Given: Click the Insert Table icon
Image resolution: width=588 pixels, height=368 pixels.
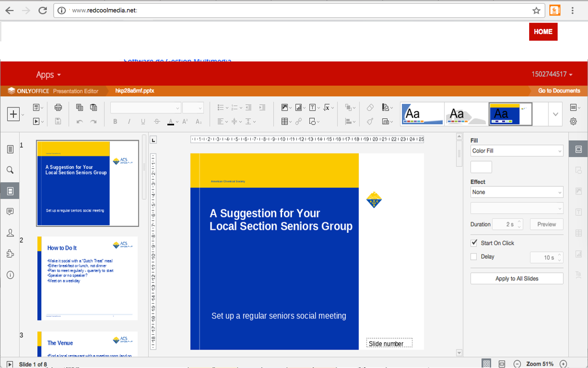Looking at the screenshot, I should 285,121.
